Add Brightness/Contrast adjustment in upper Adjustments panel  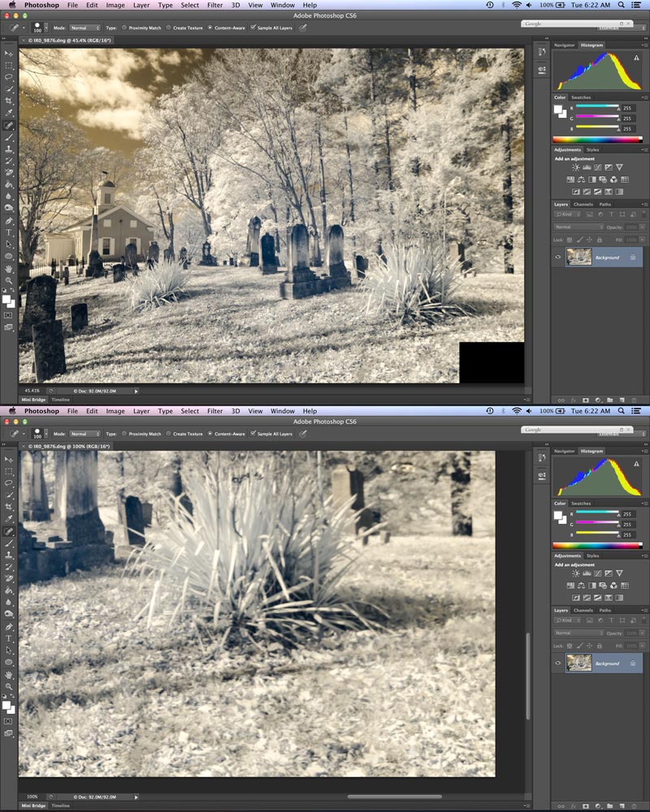(576, 167)
